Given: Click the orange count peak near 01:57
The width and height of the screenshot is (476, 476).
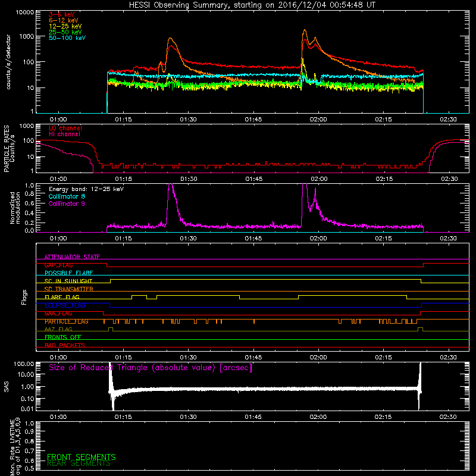Looking at the screenshot, I should coord(305,30).
